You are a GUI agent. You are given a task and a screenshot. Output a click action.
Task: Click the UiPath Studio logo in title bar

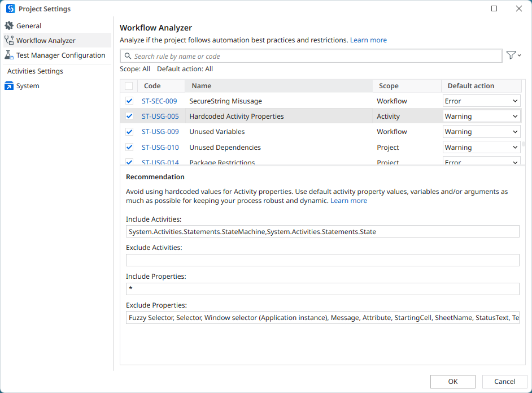click(x=10, y=9)
